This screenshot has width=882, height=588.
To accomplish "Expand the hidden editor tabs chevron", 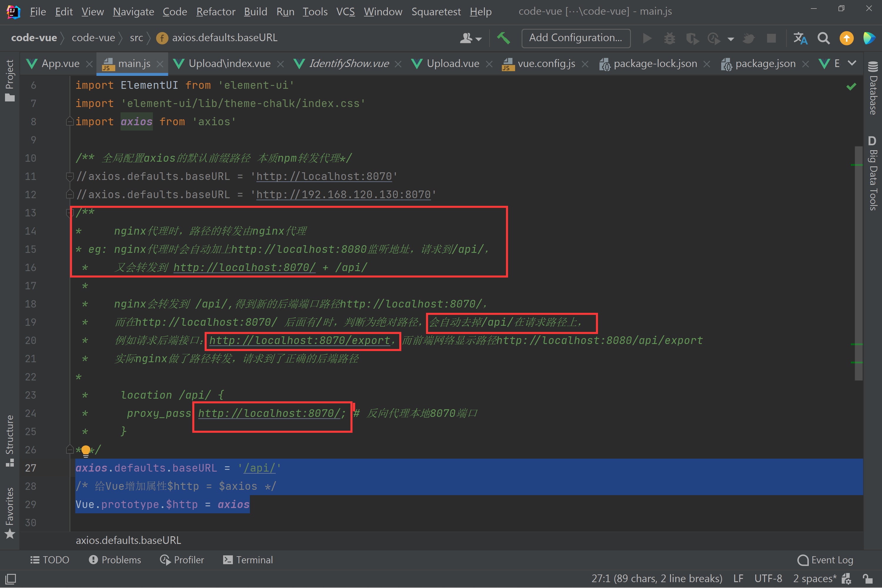I will click(x=852, y=63).
